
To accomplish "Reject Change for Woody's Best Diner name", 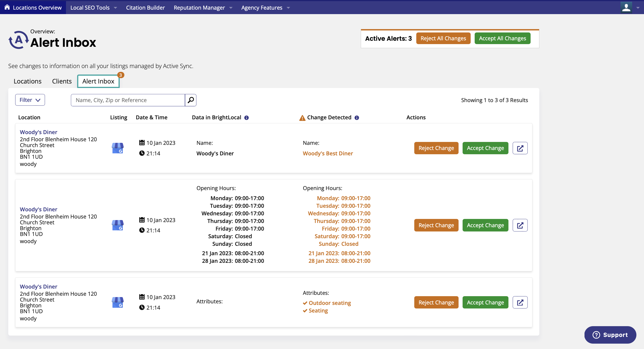I will tap(436, 148).
